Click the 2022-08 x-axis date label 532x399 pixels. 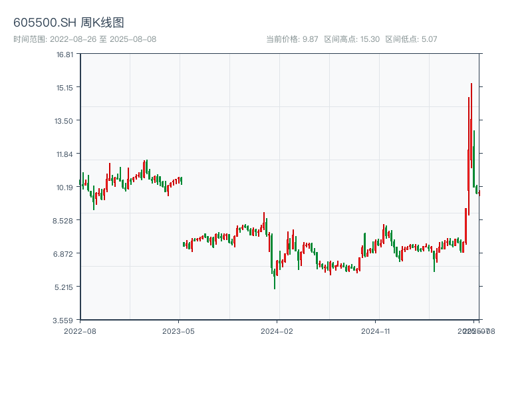click(80, 331)
